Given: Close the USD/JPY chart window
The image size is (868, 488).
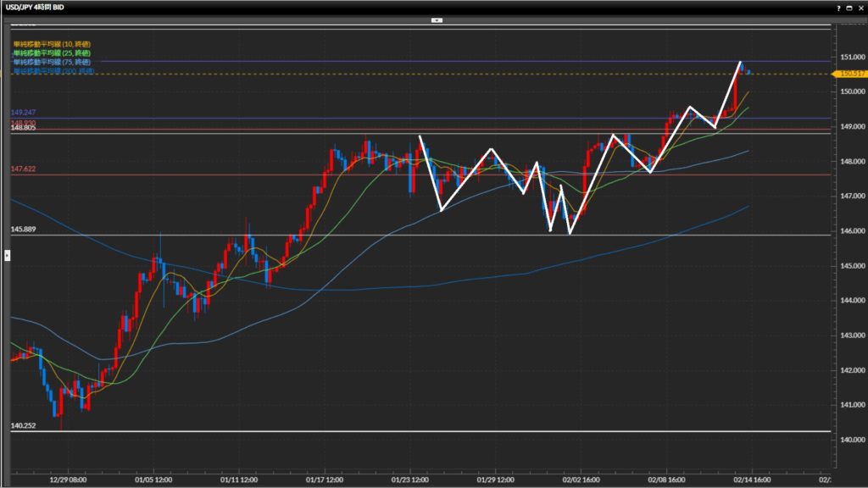Looking at the screenshot, I should [x=860, y=7].
